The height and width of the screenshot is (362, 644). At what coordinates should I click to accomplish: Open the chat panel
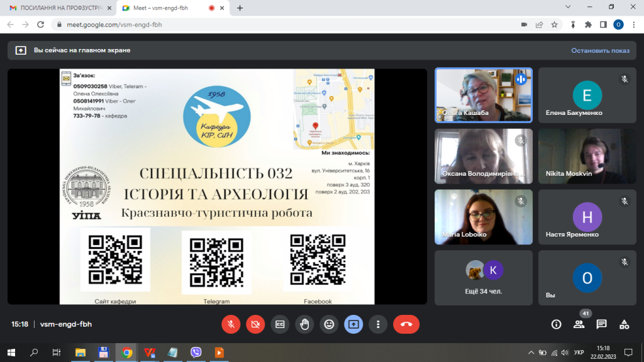click(602, 324)
